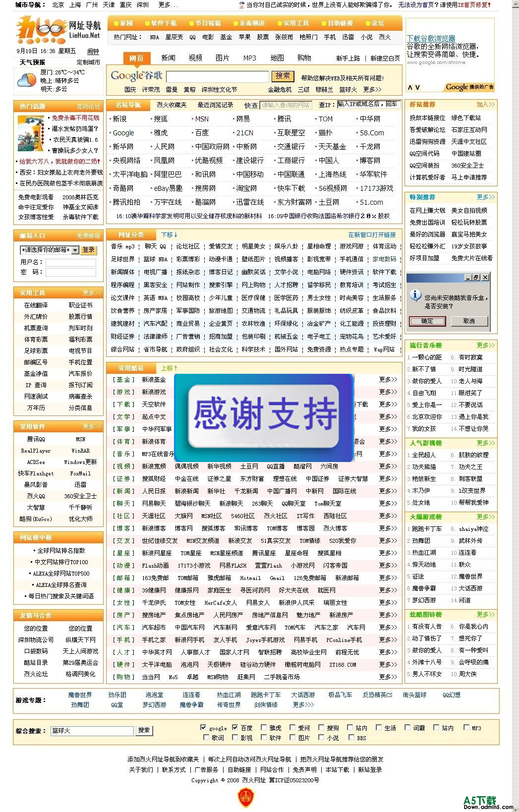Click the small avatar icon beside the top quote
519x812 pixels.
tap(242, 5)
